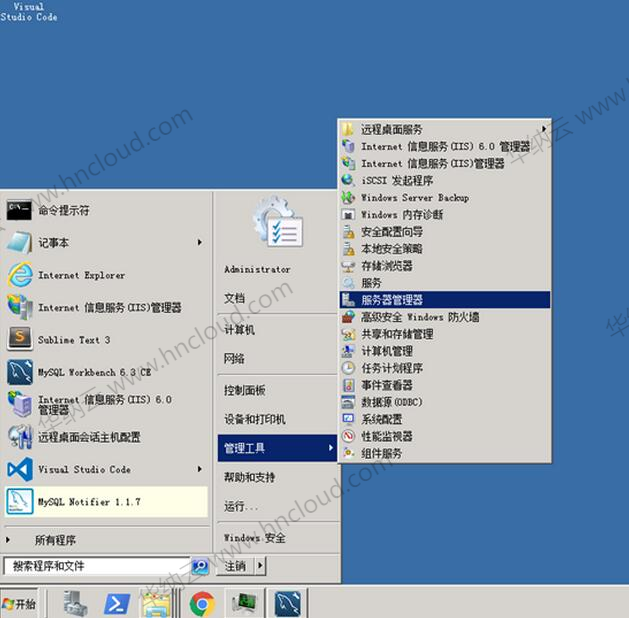The height and width of the screenshot is (618, 629).
Task: Launch Google Chrome from the taskbar
Action: click(202, 604)
